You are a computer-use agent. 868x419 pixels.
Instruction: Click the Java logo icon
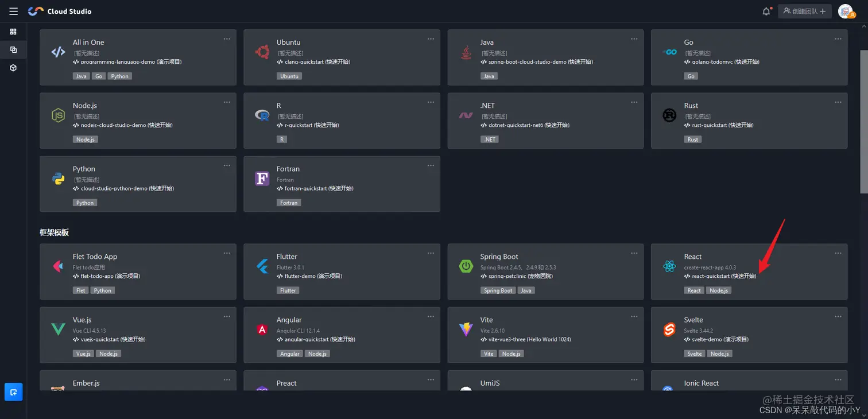(x=466, y=52)
